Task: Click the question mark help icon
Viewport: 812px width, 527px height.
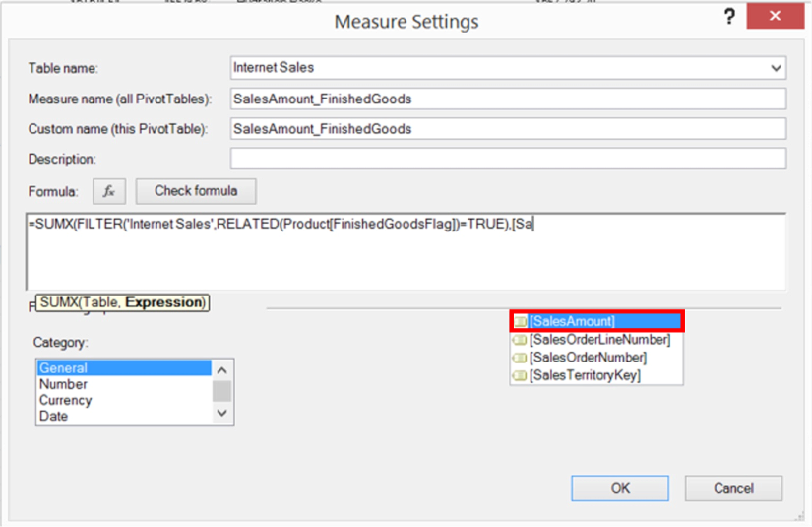Action: point(729,17)
